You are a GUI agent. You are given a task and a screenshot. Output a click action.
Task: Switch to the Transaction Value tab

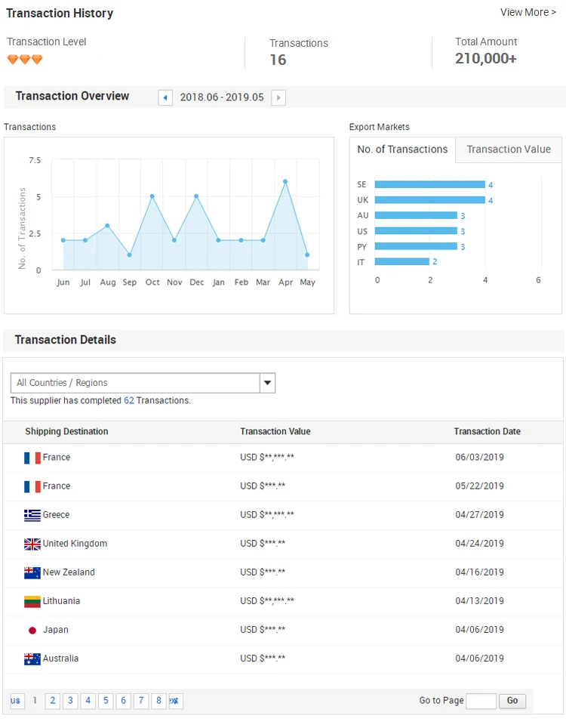509,150
